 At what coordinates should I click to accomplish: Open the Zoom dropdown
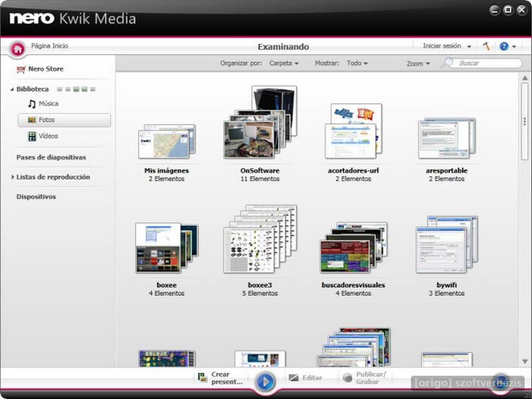point(418,64)
